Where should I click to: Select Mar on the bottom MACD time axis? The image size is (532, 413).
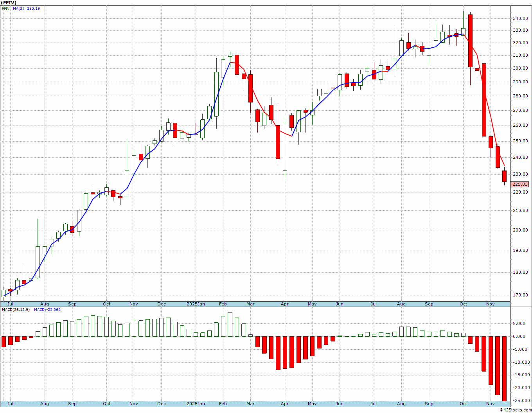pos(250,404)
